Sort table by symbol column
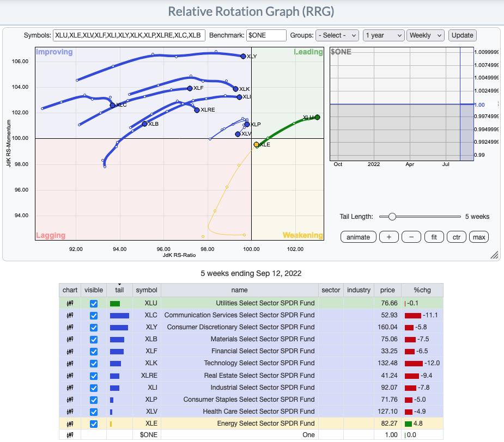 tap(147, 290)
